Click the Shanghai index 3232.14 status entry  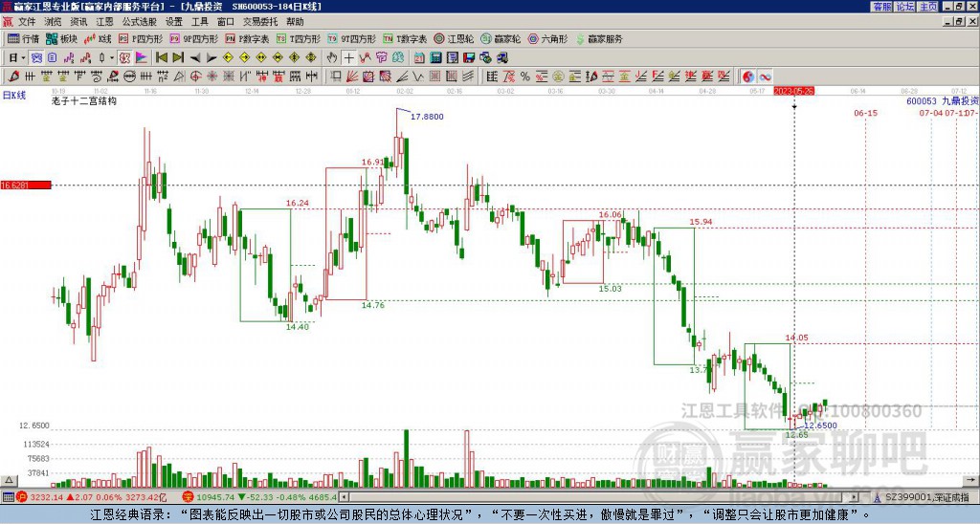(91, 497)
